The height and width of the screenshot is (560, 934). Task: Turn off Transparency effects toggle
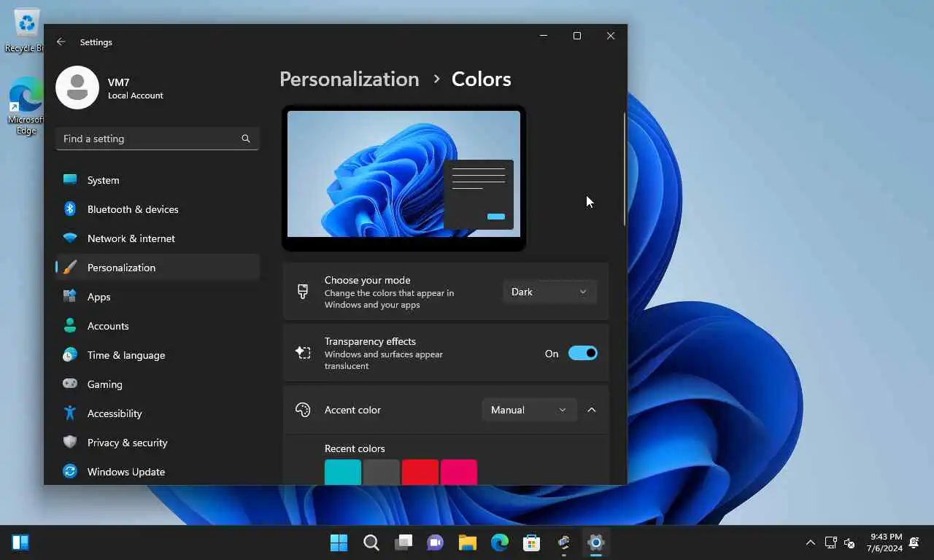583,354
